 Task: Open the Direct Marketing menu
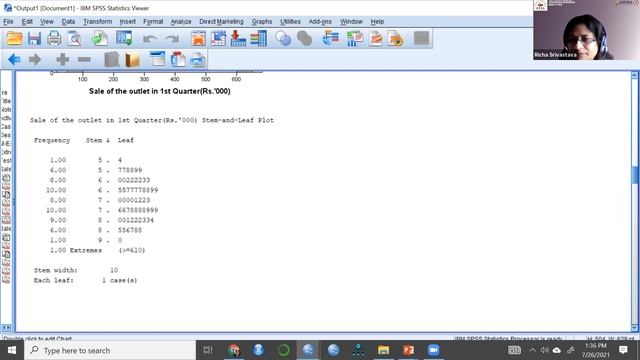(221, 22)
